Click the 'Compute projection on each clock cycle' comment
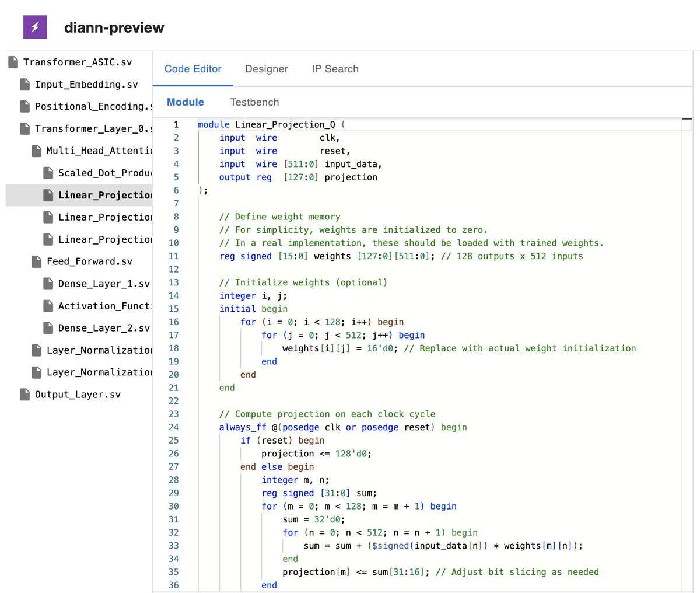700x593 pixels. 327,414
